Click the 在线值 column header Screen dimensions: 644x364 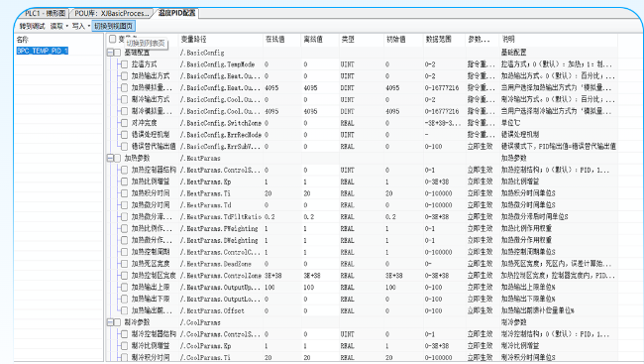[274, 39]
